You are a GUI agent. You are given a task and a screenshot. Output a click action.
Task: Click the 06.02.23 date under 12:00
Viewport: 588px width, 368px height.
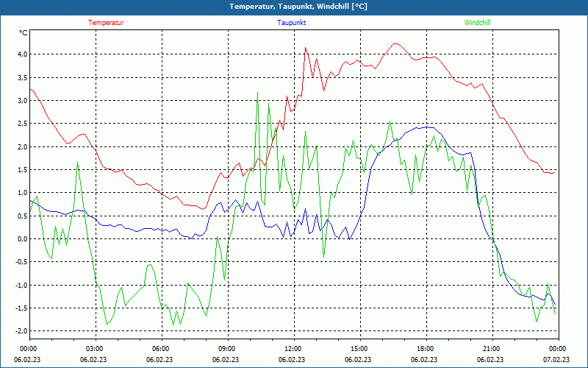pyautogui.click(x=292, y=359)
